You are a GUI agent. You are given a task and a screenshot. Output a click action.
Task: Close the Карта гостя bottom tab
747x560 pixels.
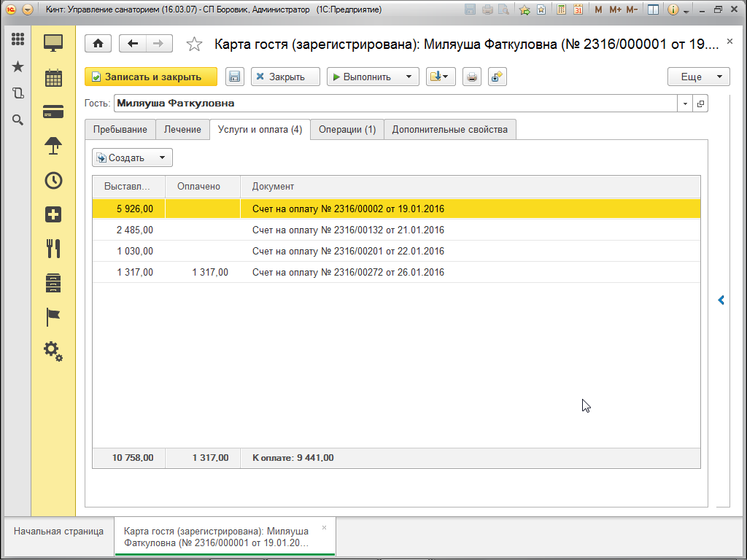point(325,528)
